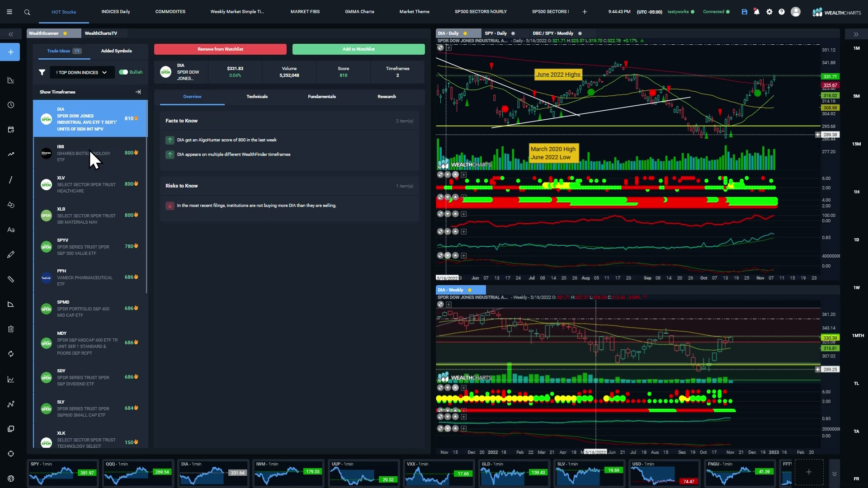This screenshot has height=488, width=868.
Task: Select the PPH VanEck Pharmaceutical row
Action: (90, 277)
